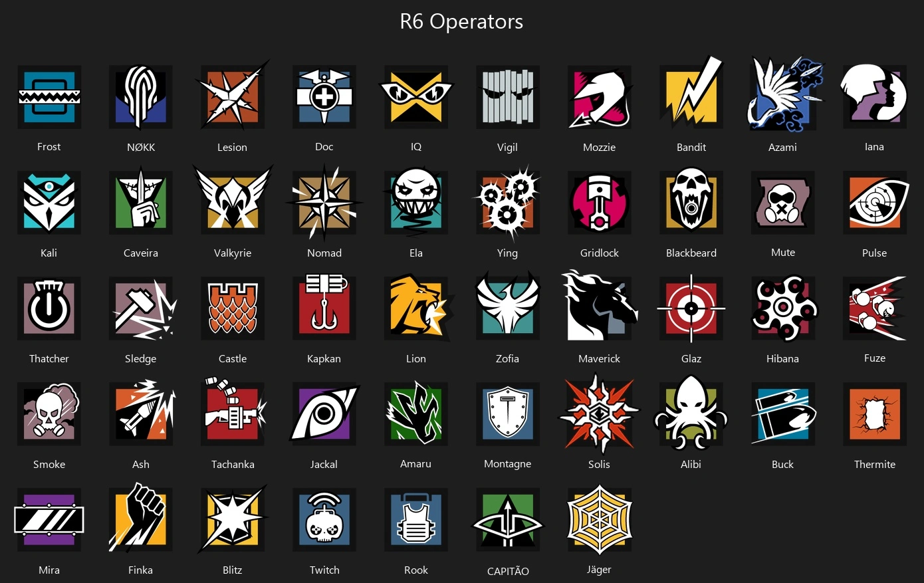Click the Valkyrie label text
This screenshot has height=583, width=924.
coord(233,253)
